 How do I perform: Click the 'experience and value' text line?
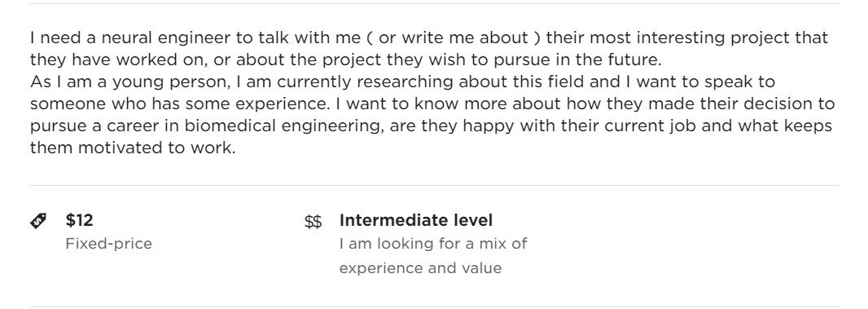point(420,268)
